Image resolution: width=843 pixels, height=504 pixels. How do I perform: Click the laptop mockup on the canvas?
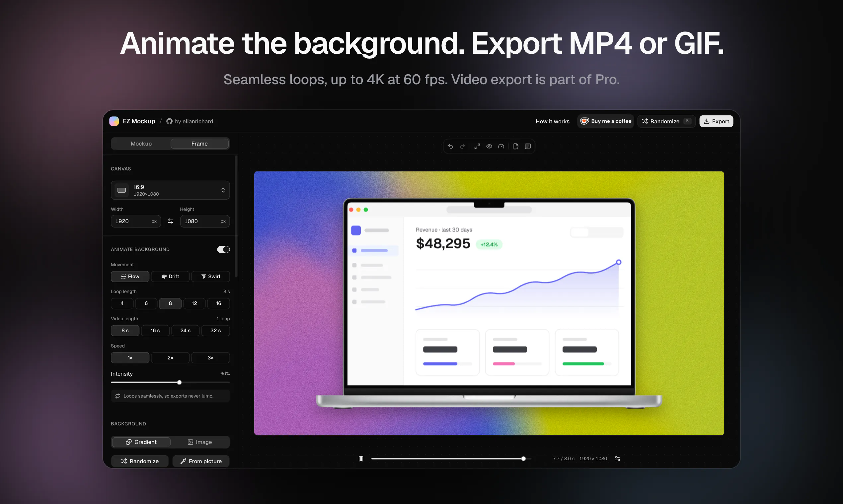coord(489,303)
